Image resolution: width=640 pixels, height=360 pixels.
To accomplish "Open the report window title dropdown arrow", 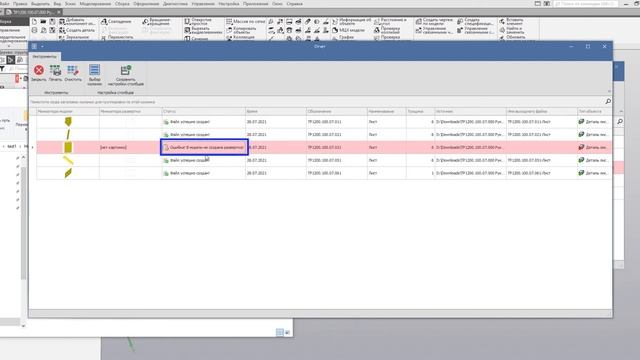I will [x=42, y=47].
